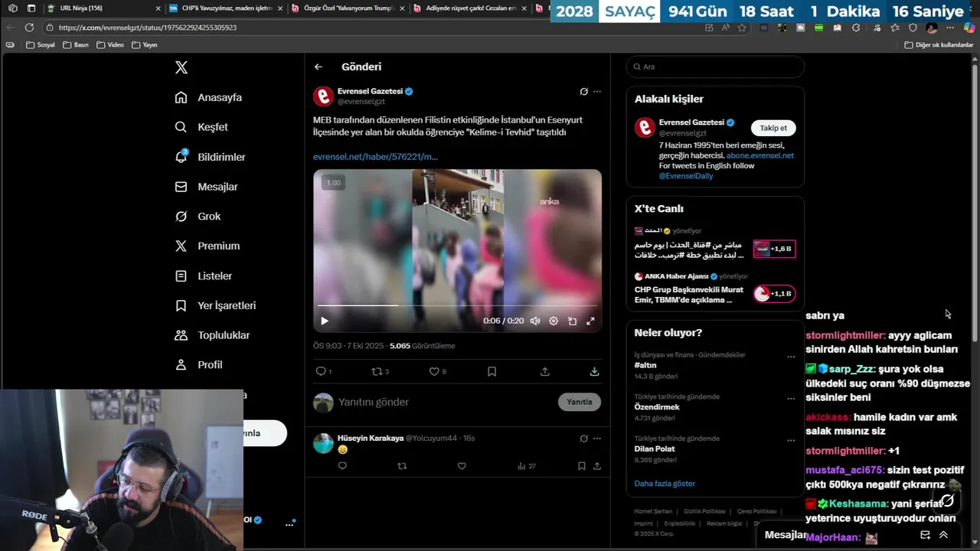
Task: Open options for #altın trend
Action: [791, 357]
